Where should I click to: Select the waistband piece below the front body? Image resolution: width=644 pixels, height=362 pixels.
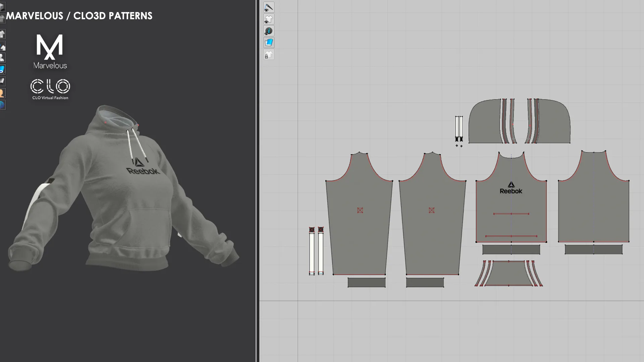point(511,249)
